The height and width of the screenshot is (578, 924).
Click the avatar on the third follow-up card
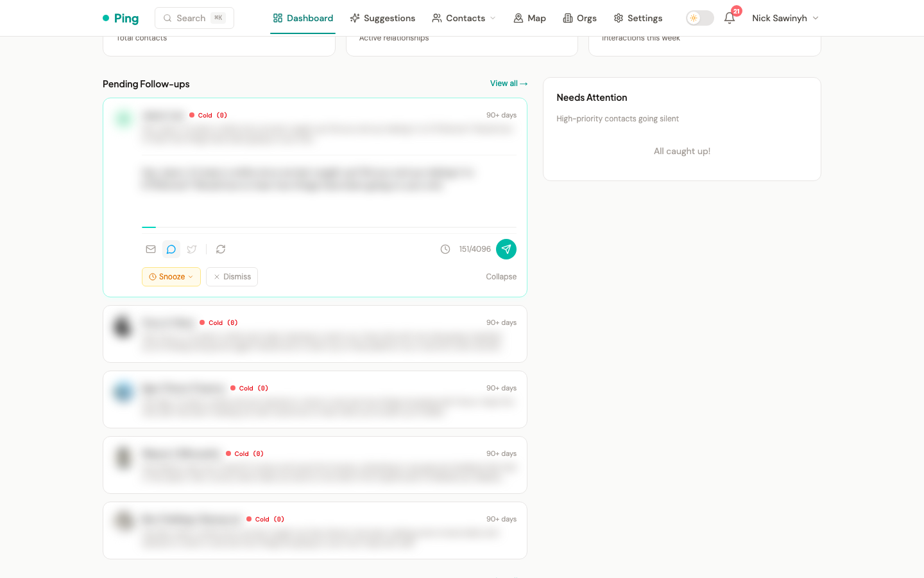click(123, 392)
